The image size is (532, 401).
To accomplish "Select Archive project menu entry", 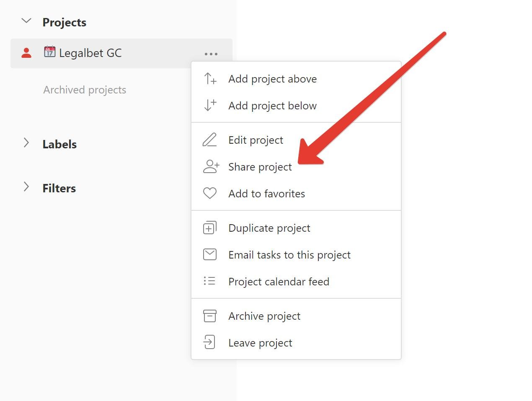I will pos(264,316).
